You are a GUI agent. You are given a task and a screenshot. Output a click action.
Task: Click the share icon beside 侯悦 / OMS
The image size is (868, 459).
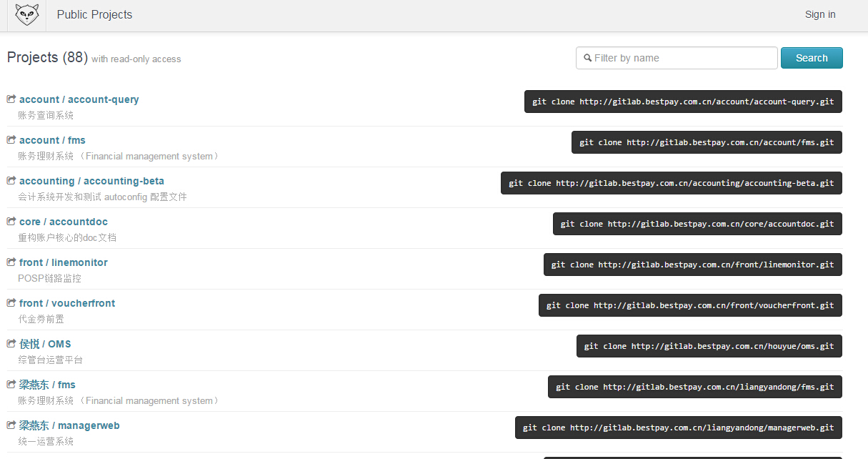tap(11, 344)
